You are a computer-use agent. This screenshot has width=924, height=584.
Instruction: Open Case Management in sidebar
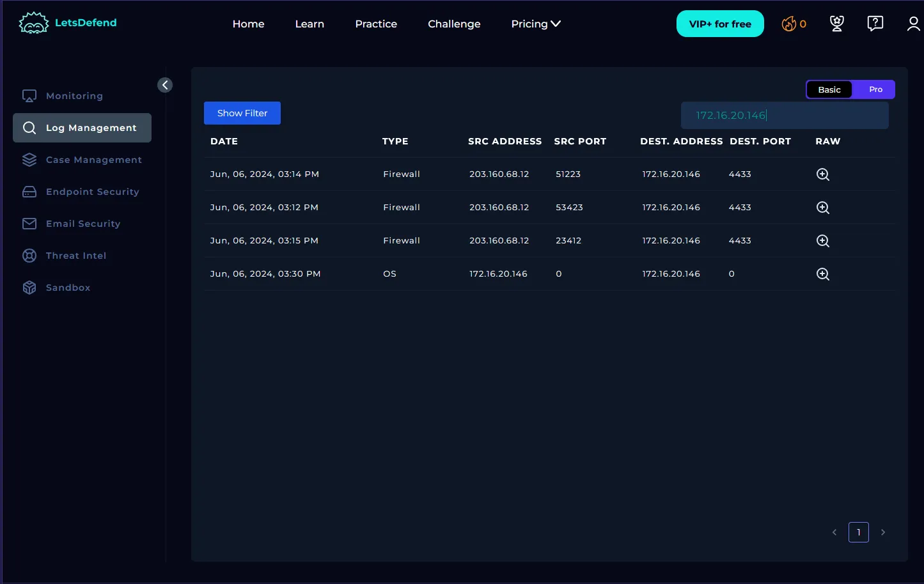[x=93, y=160]
